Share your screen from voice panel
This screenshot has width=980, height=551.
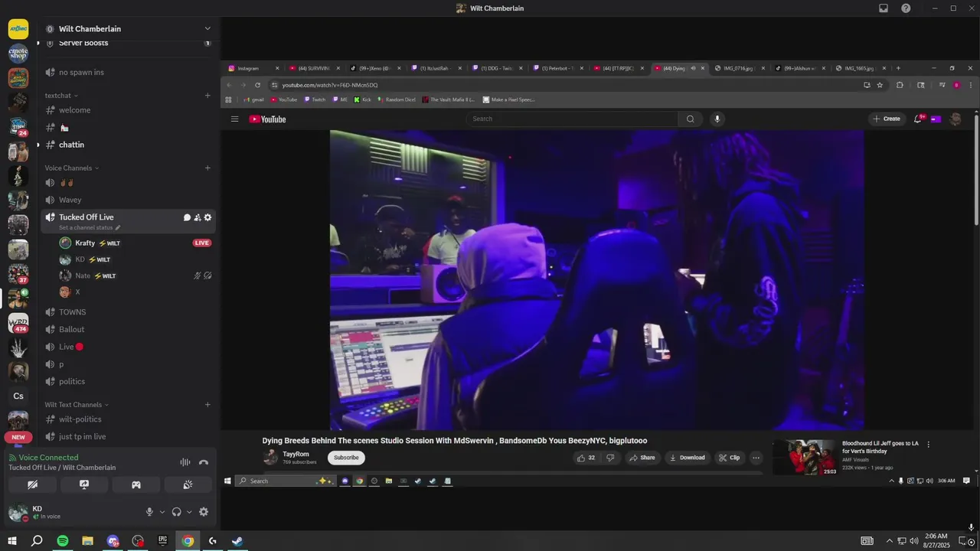84,484
